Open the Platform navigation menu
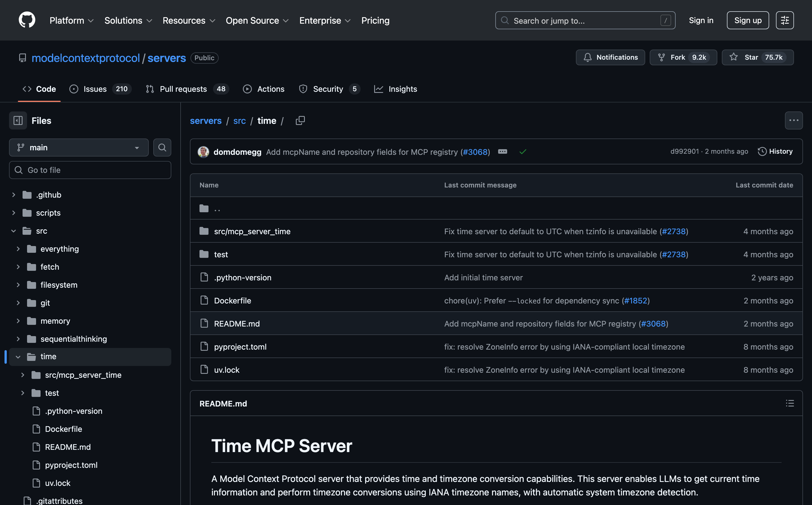The height and width of the screenshot is (505, 812). pos(71,20)
